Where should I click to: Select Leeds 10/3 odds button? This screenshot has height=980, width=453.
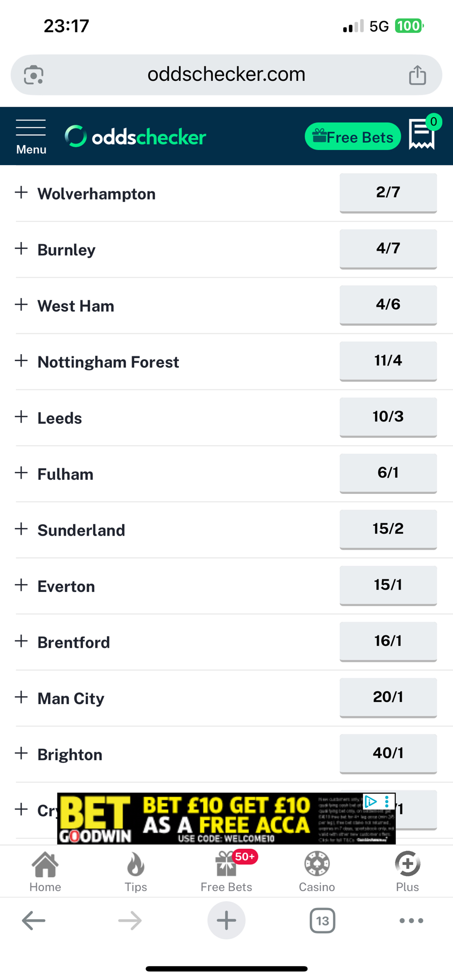[388, 416]
